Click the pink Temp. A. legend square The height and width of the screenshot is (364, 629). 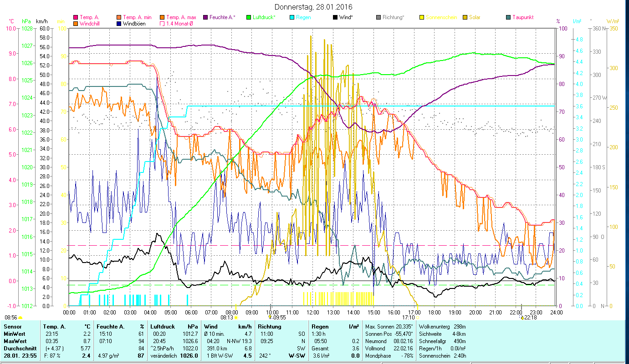tap(76, 17)
